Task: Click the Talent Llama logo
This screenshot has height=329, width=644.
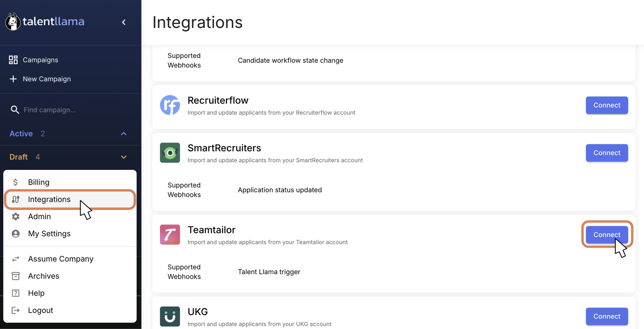Action: pos(45,22)
